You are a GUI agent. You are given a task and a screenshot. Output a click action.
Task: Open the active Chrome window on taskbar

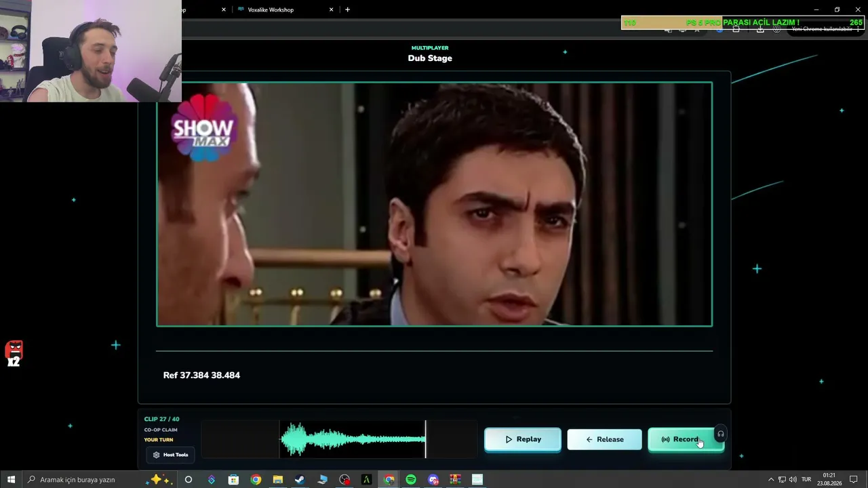pos(389,479)
